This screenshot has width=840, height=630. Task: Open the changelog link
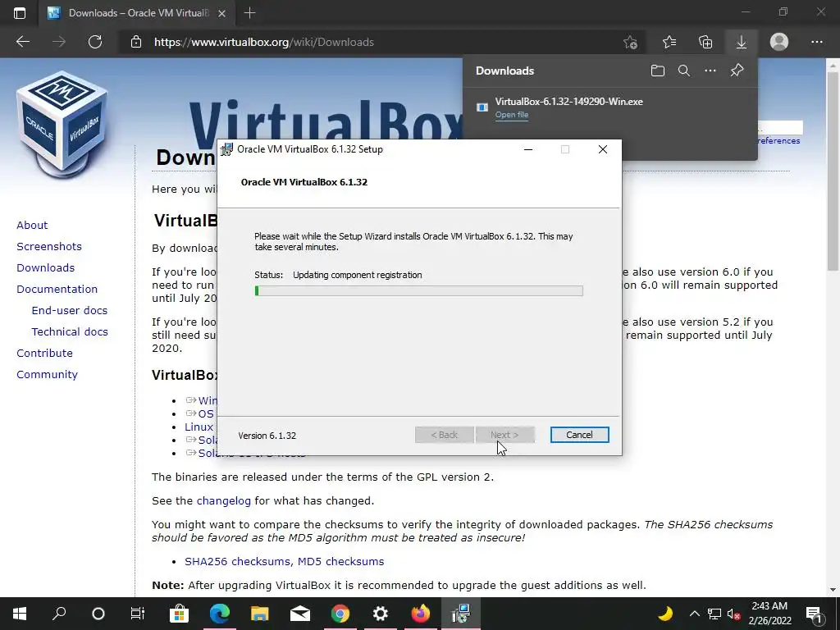click(223, 501)
